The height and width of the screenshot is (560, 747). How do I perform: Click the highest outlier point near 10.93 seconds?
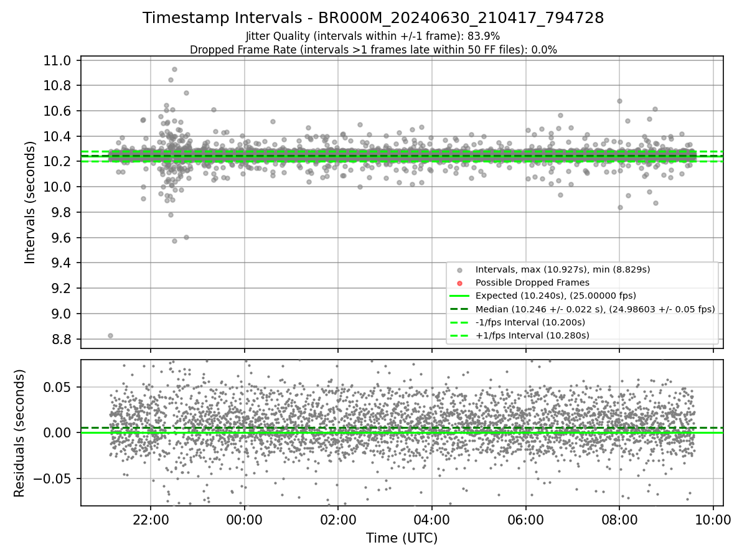(174, 69)
